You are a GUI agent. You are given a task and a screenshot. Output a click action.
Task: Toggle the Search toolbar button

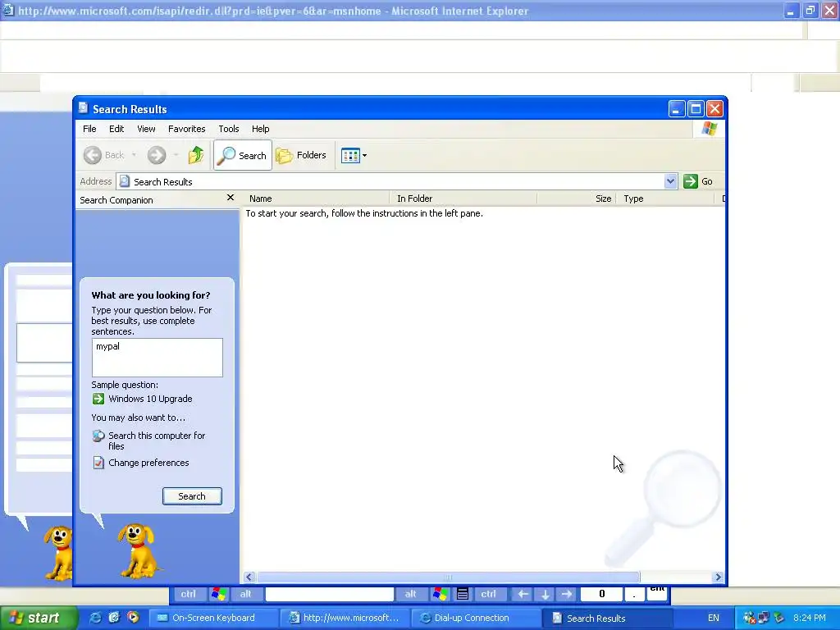pyautogui.click(x=243, y=155)
